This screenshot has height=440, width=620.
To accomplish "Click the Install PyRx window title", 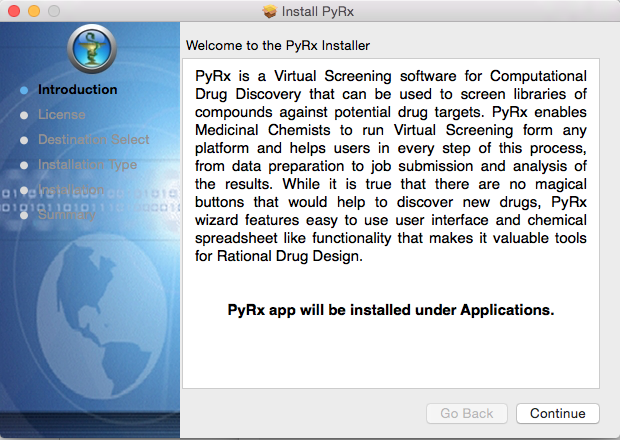I will pos(318,11).
